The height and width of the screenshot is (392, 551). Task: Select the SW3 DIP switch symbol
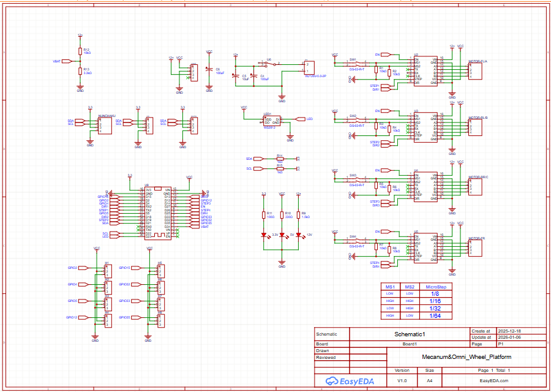coord(357,179)
